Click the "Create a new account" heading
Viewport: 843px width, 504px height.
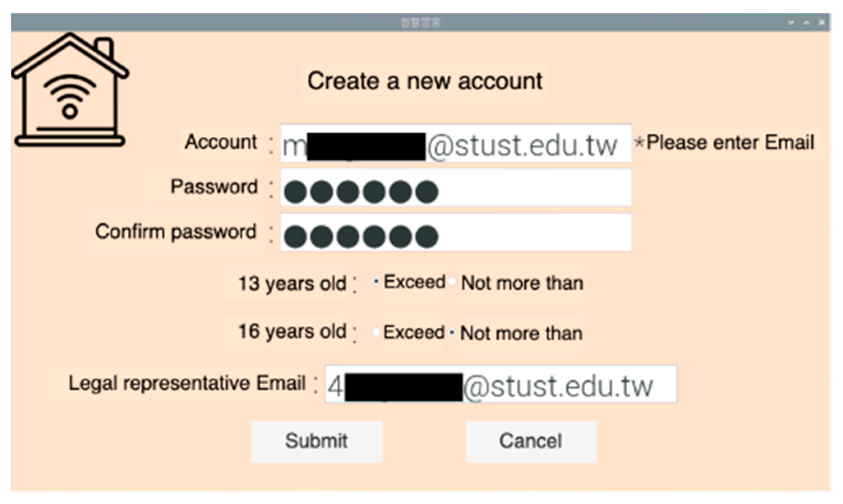coord(425,81)
